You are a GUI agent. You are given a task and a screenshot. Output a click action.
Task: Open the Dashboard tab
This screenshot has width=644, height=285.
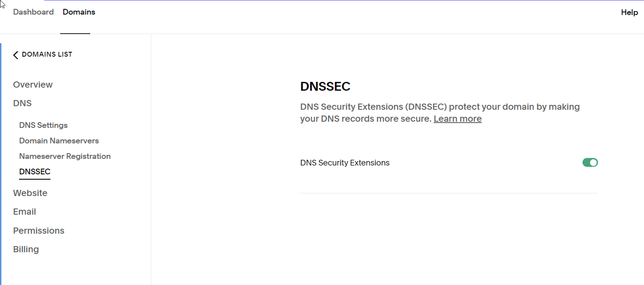[34, 12]
